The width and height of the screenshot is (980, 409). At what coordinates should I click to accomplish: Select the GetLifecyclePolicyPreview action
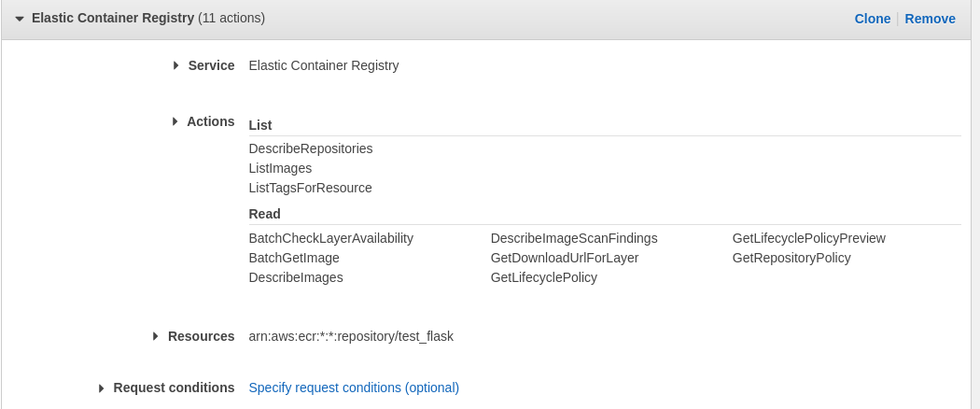point(809,238)
